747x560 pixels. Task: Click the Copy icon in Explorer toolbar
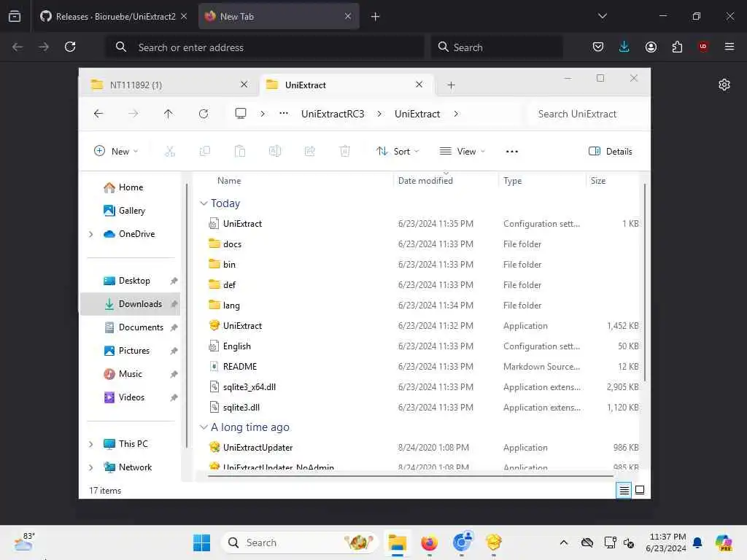(x=205, y=152)
